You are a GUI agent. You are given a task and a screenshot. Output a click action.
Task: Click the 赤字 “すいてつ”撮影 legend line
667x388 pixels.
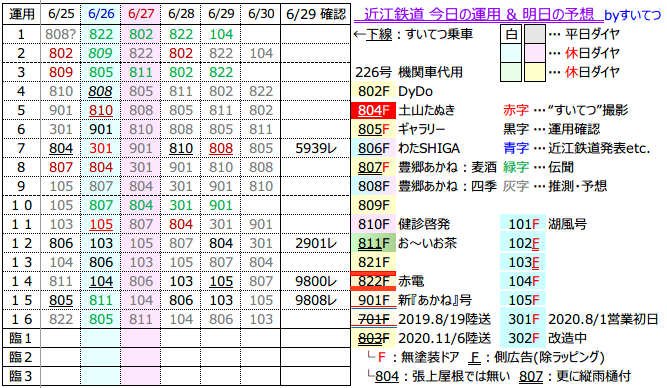pos(566,110)
